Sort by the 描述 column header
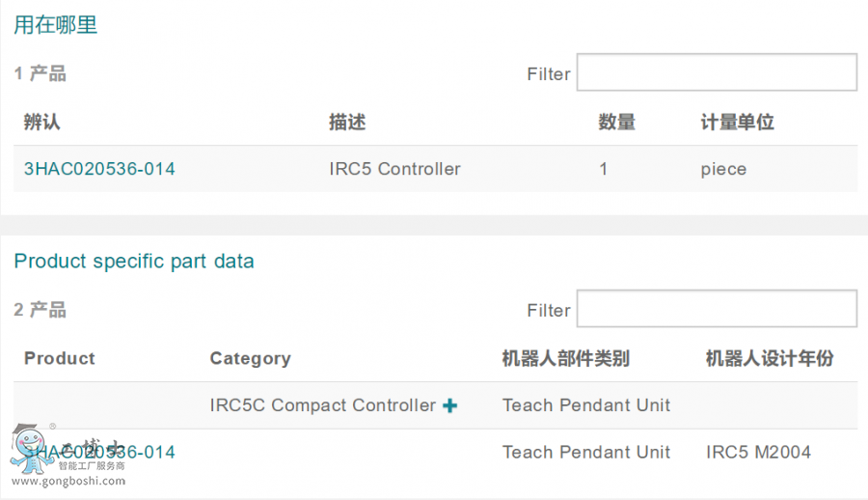The image size is (868, 500). pyautogui.click(x=347, y=123)
